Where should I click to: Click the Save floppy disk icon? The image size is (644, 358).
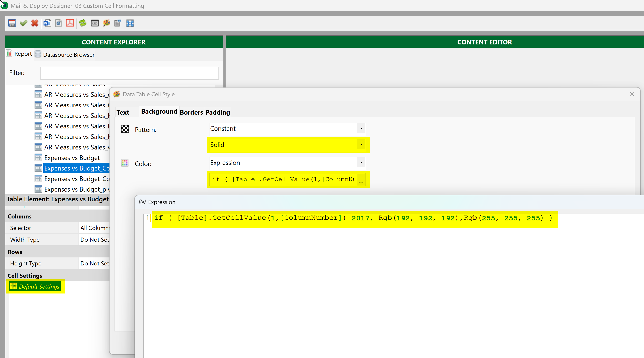pos(12,23)
